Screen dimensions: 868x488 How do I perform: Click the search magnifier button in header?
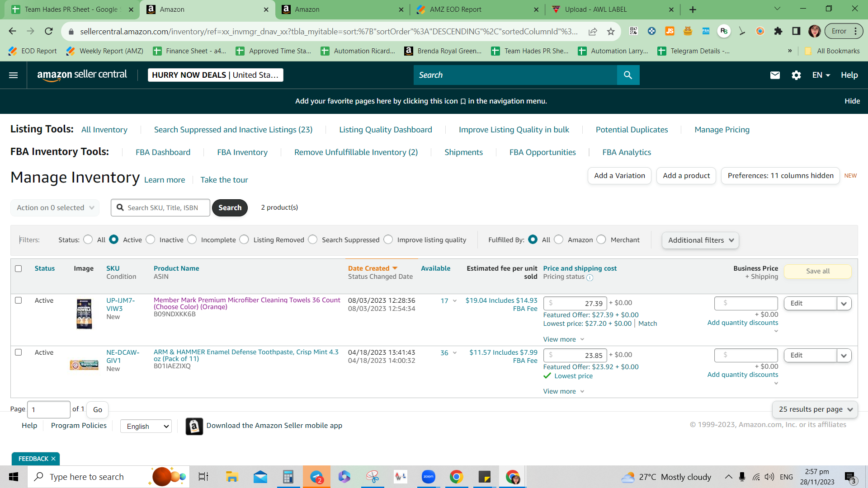tap(628, 75)
